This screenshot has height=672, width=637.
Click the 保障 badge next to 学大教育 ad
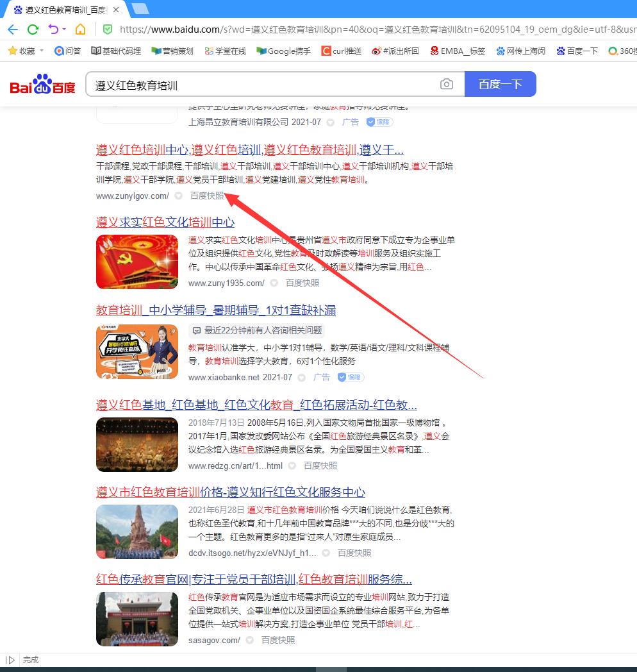[350, 378]
